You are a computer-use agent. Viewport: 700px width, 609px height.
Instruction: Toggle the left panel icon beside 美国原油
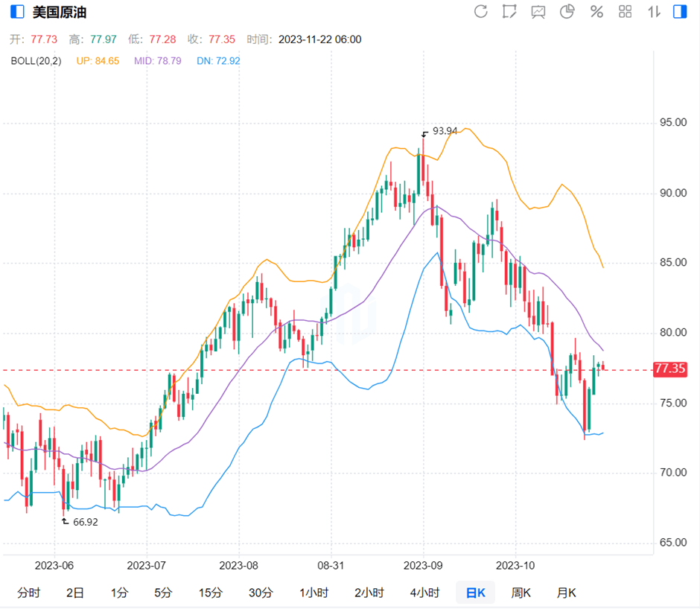[x=16, y=13]
